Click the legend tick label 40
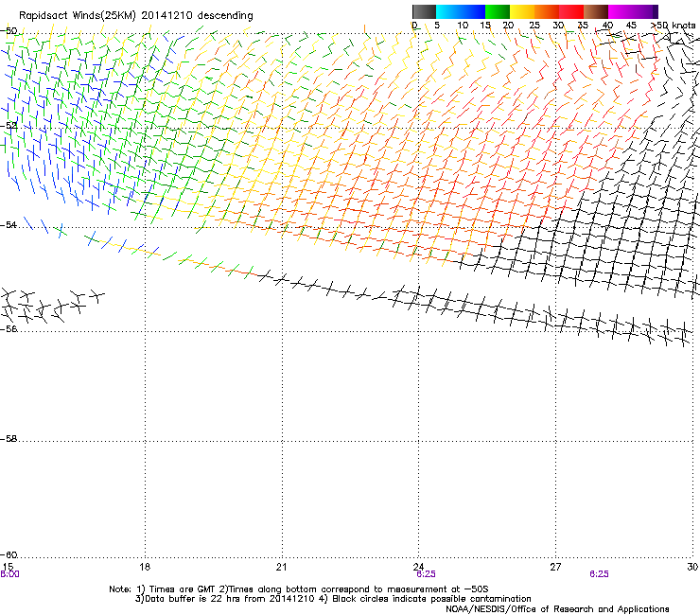Screen dimensions: 700x615 (607, 26)
